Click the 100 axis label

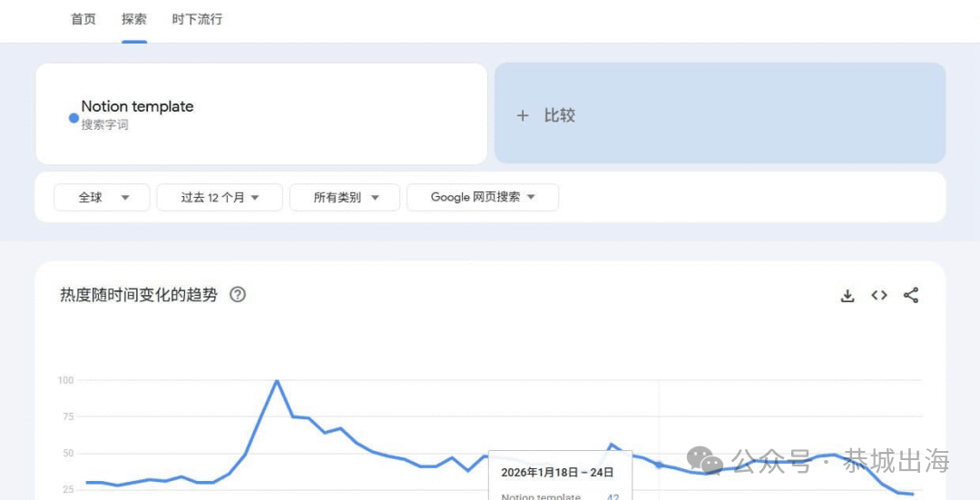(x=66, y=380)
